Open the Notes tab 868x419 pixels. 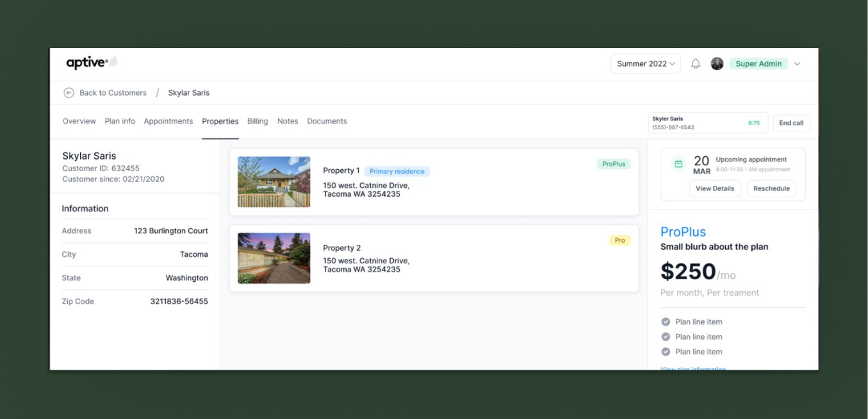[288, 121]
